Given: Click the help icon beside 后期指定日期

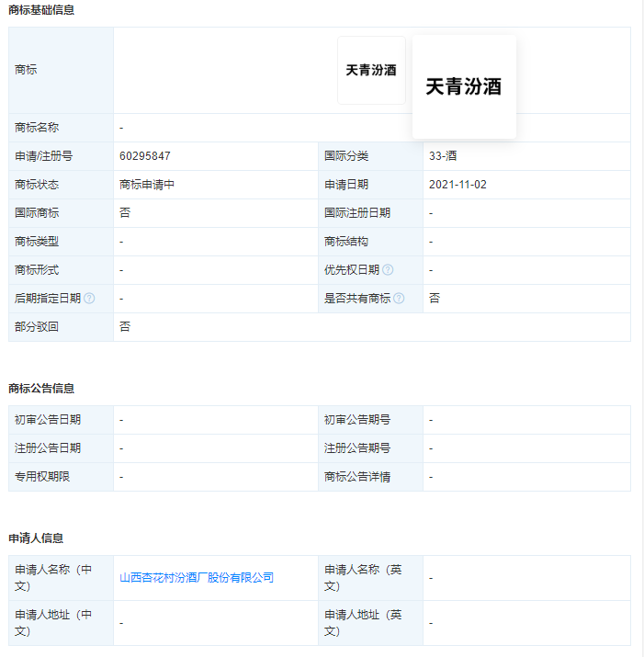Looking at the screenshot, I should click(89, 299).
